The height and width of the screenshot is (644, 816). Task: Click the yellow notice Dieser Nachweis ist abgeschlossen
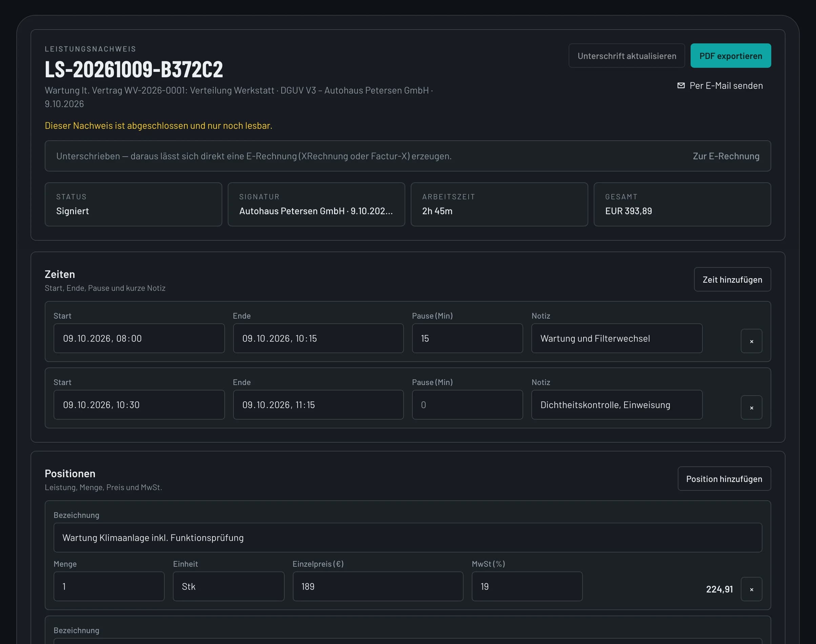coord(158,125)
